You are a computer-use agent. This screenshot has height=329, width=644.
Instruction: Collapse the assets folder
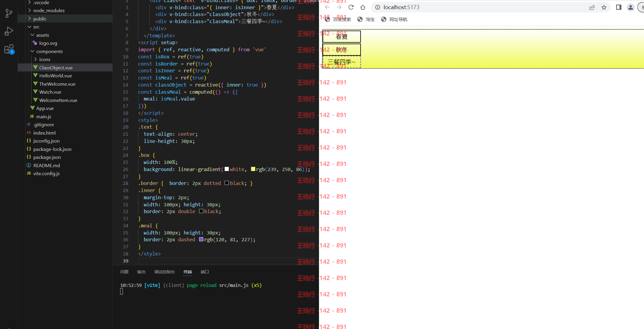point(65,35)
